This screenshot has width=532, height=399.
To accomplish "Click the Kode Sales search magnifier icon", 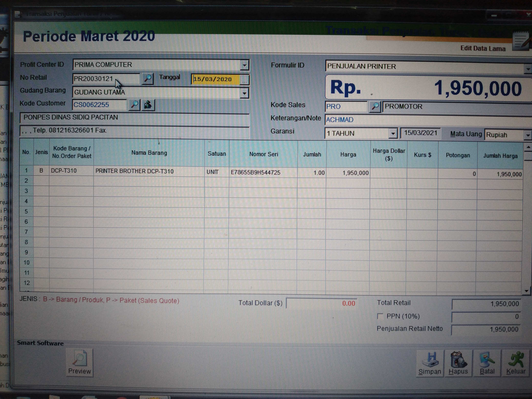I will pos(375,107).
